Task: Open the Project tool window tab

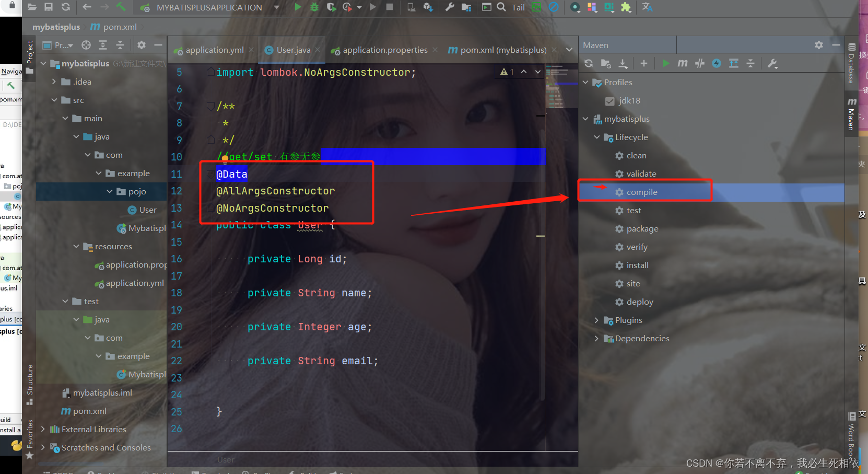Action: point(30,56)
